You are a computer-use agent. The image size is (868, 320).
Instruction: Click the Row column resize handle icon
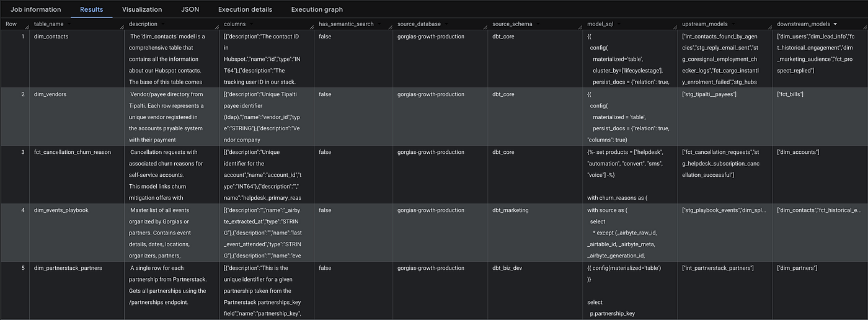pyautogui.click(x=27, y=26)
